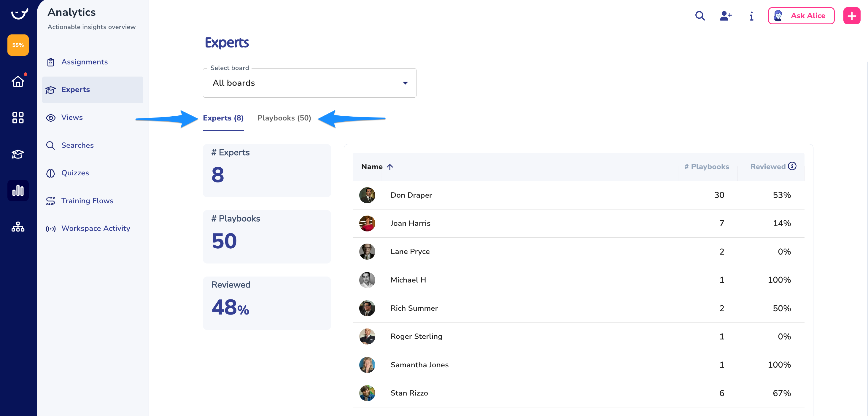Image resolution: width=868 pixels, height=416 pixels.
Task: Open Workspace Activity in sidebar
Action: point(95,228)
